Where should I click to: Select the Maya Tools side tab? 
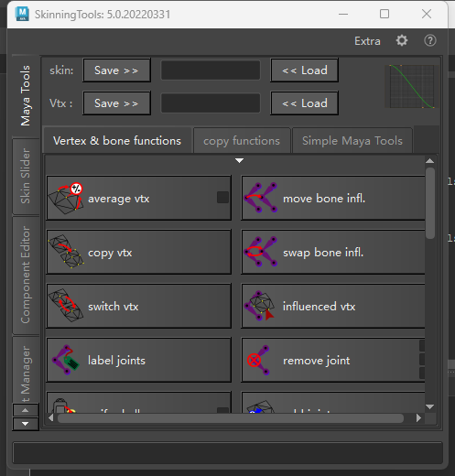tap(26, 95)
